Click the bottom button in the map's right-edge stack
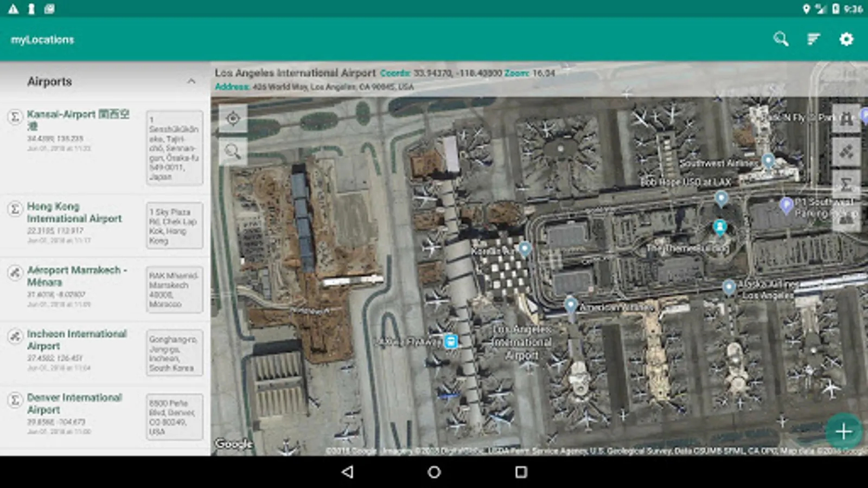This screenshot has height=488, width=868. tap(846, 218)
